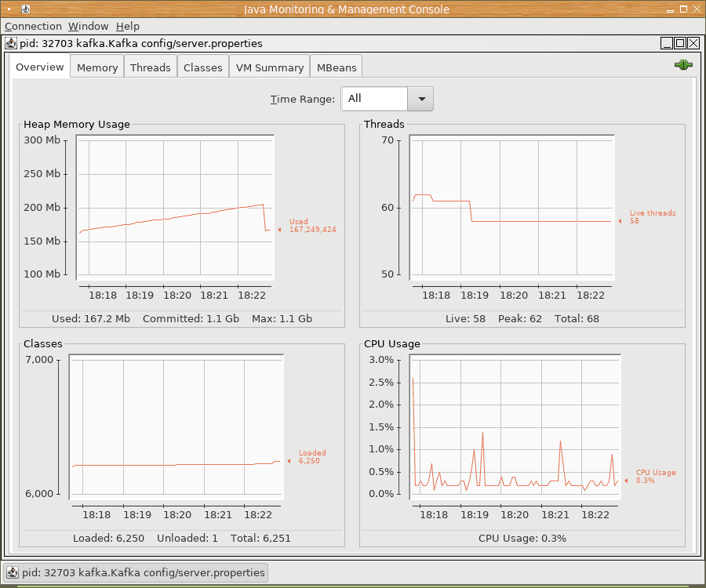
Task: Click the Java icon in the title bar
Action: coord(26,9)
